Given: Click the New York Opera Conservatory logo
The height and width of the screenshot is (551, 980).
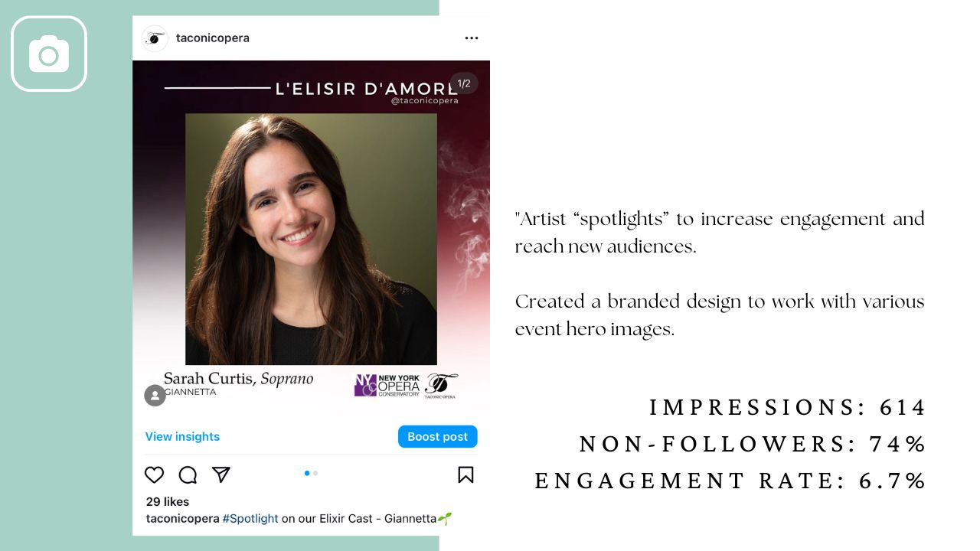Looking at the screenshot, I should tap(387, 385).
